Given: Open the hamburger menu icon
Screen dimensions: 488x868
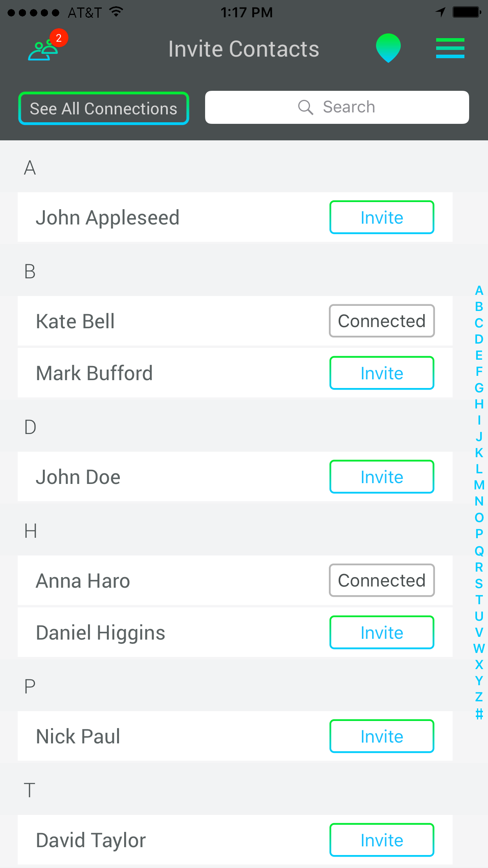Looking at the screenshot, I should 450,48.
